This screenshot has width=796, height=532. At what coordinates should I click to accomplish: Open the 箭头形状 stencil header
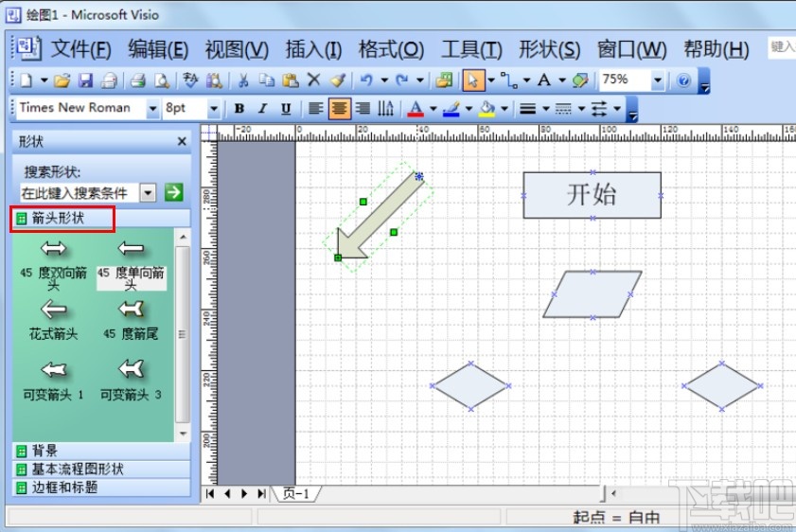101,219
